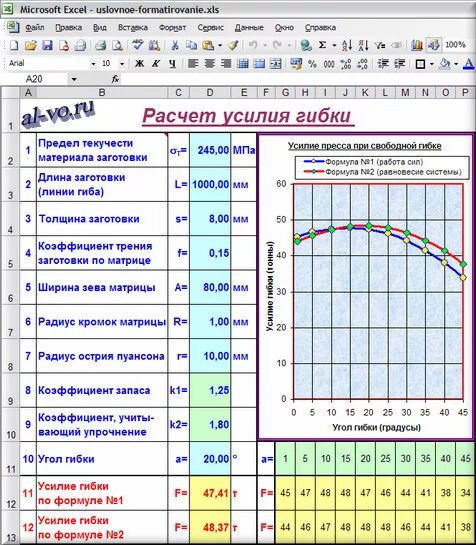This screenshot has height=545, width=476.
Task: Create a new workbook with the New icon
Action: coord(14,45)
